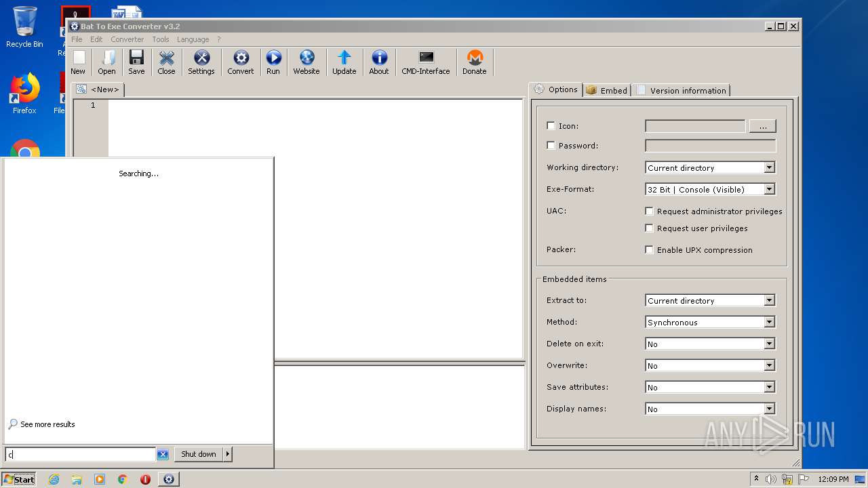Click inside the script editor area

pos(315,228)
